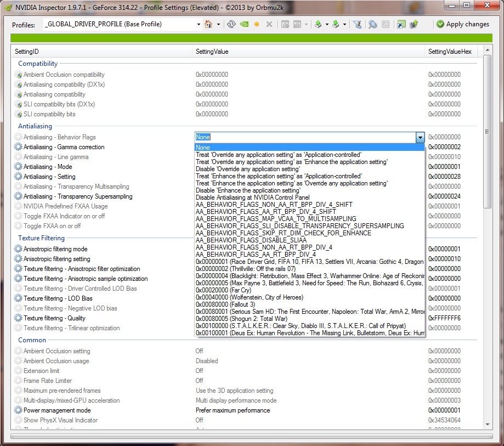Click the gear icon beside Antialiasing - Gamma correction
The height and width of the screenshot is (446, 504).
[x=18, y=147]
